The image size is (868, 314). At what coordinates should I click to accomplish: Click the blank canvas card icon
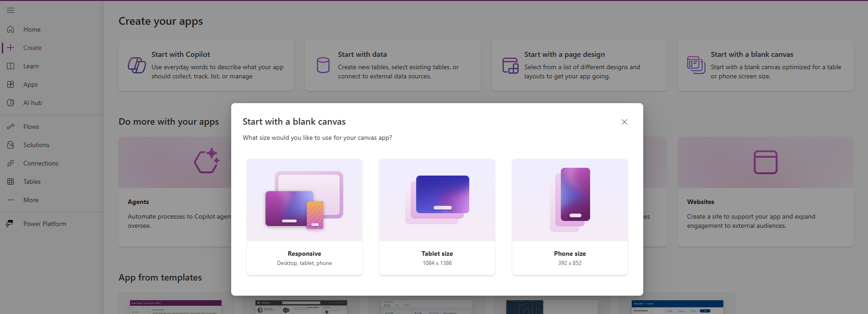pyautogui.click(x=696, y=65)
